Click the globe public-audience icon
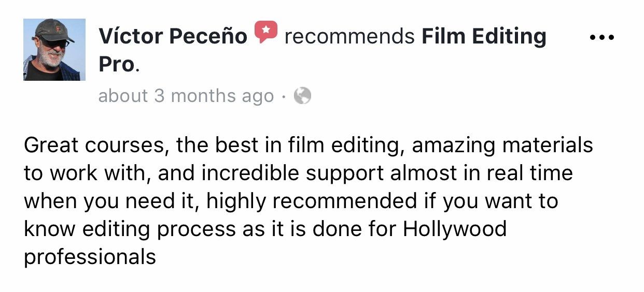 [x=302, y=96]
